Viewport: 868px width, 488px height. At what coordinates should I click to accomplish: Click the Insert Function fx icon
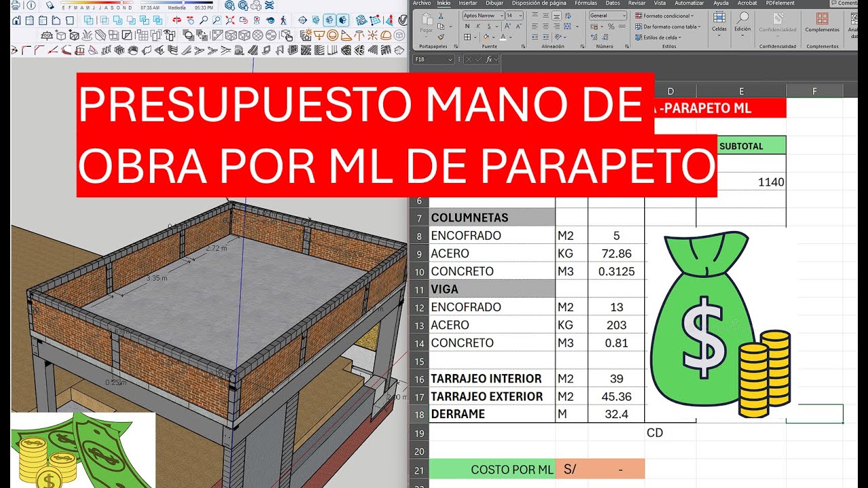pos(489,60)
